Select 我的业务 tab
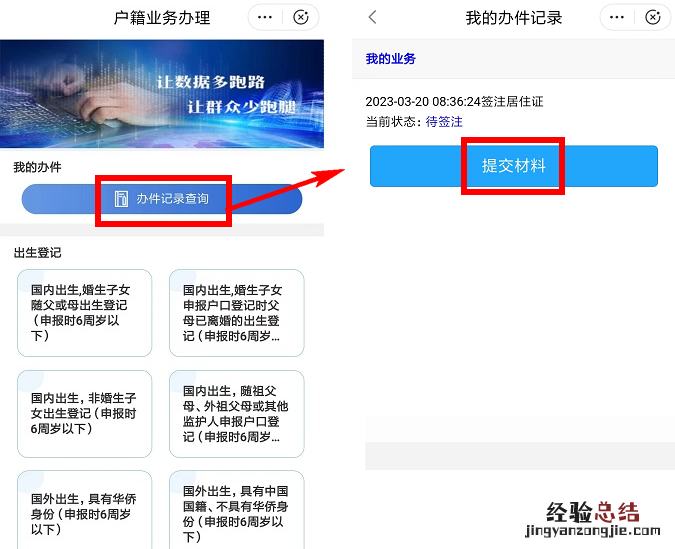The image size is (675, 549). coord(390,59)
